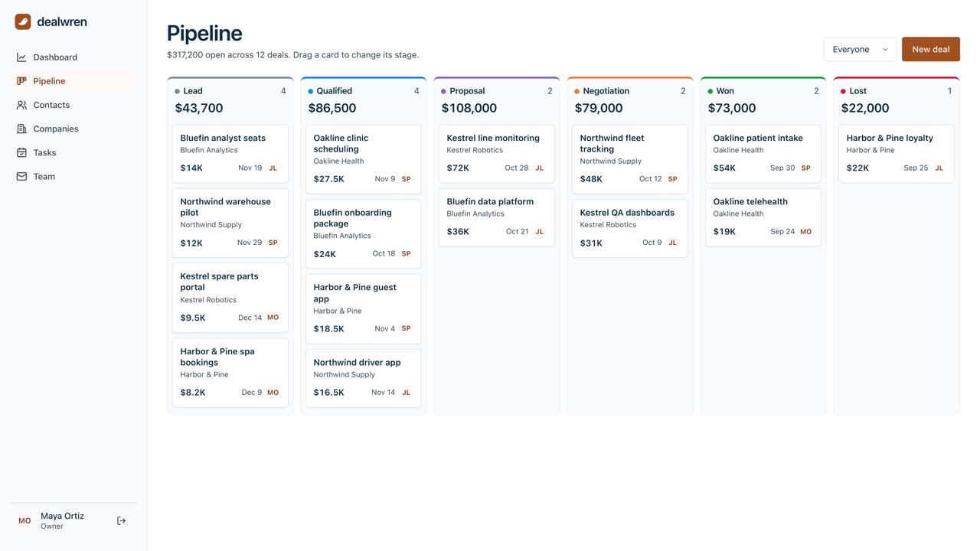Click the Dashboard chart icon
Viewport: 980px width, 551px height.
pyautogui.click(x=21, y=57)
